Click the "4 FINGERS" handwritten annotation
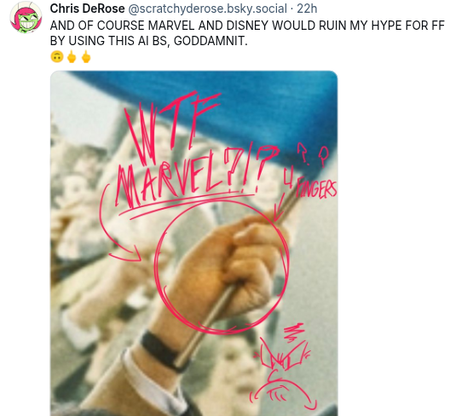 click(x=310, y=185)
